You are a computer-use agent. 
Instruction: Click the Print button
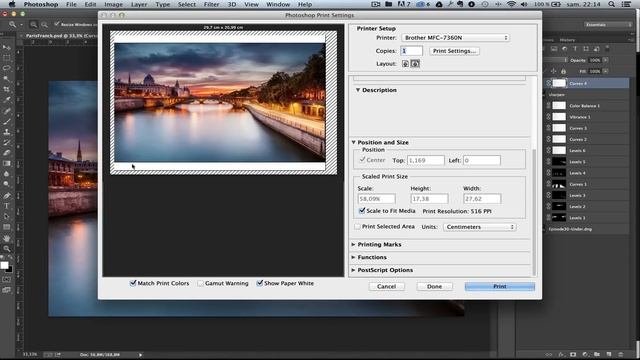500,287
